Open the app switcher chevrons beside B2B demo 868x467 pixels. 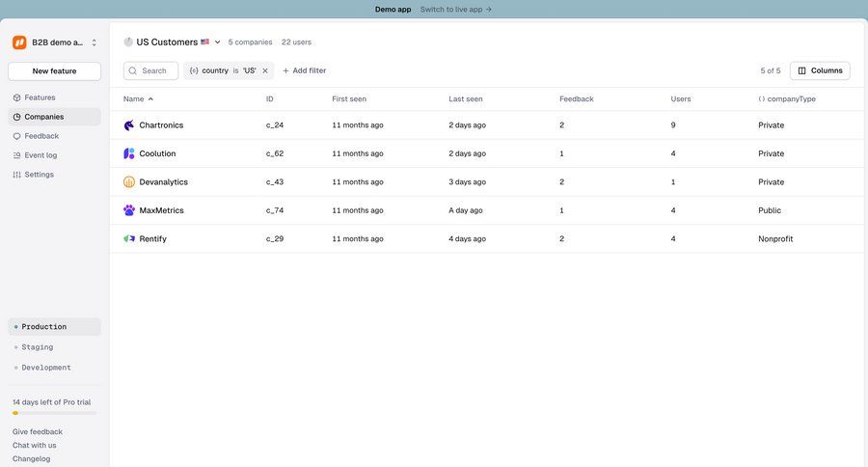click(95, 42)
